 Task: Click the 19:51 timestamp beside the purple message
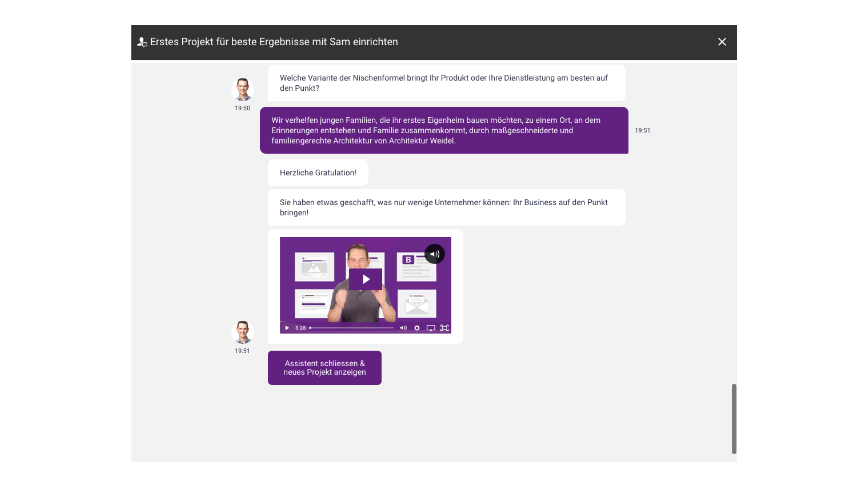click(x=642, y=130)
